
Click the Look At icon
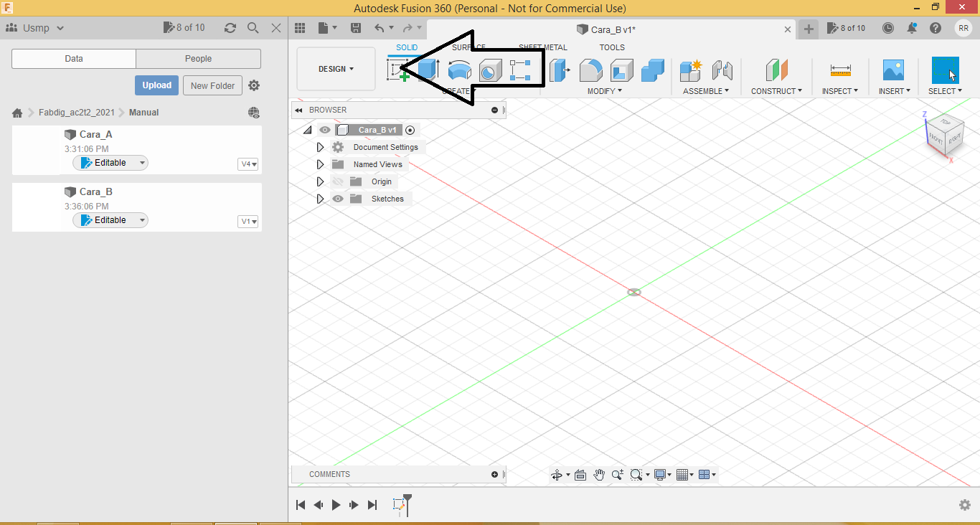tap(580, 475)
